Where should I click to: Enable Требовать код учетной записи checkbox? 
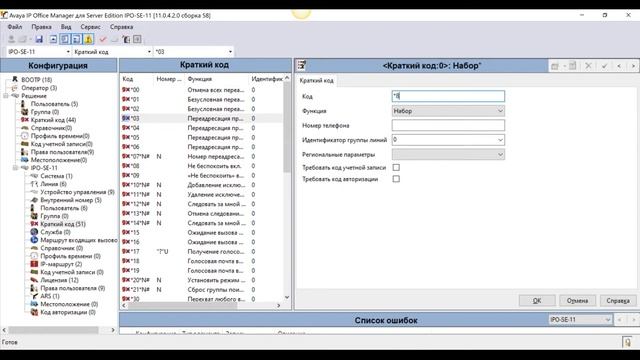click(x=396, y=167)
